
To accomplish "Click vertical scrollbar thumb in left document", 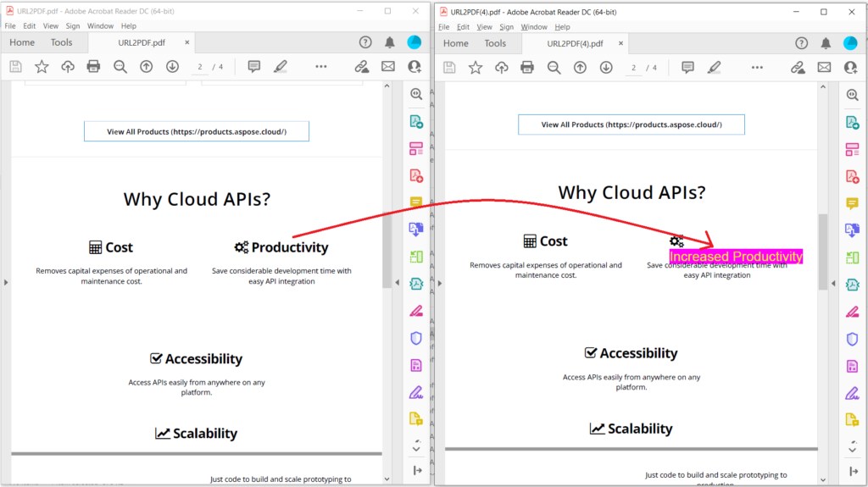I will [x=387, y=249].
